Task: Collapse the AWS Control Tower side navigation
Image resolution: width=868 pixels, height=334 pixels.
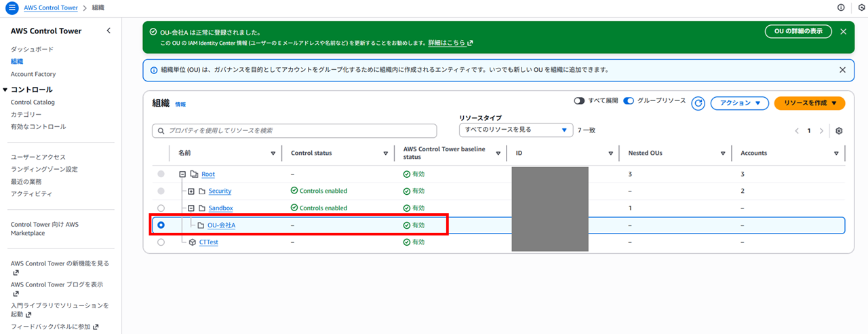Action: tap(108, 31)
